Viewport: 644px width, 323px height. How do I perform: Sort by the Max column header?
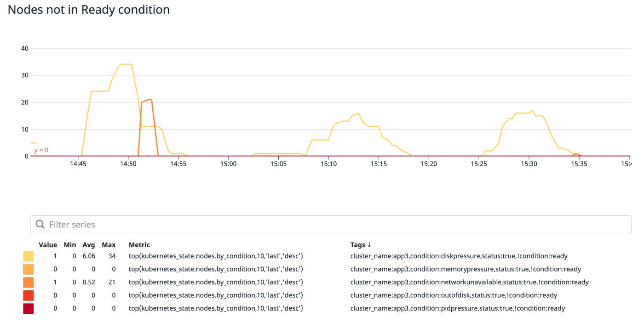(x=109, y=245)
